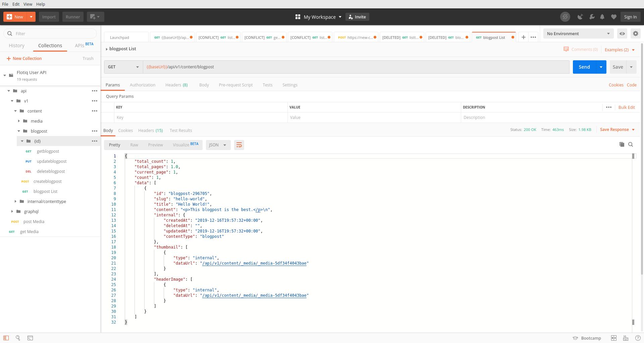Open My Workspace switcher dropdown
The height and width of the screenshot is (343, 644).
coord(318,17)
